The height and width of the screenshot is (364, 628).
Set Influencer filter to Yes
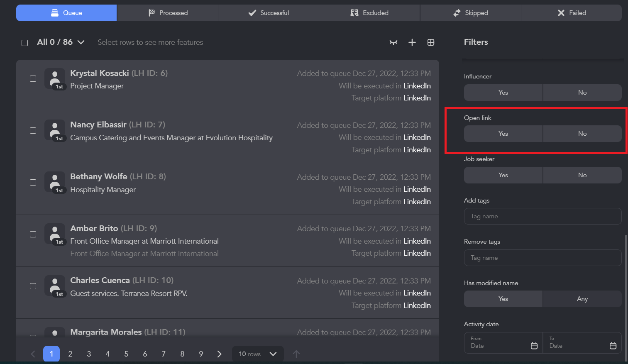tap(503, 93)
